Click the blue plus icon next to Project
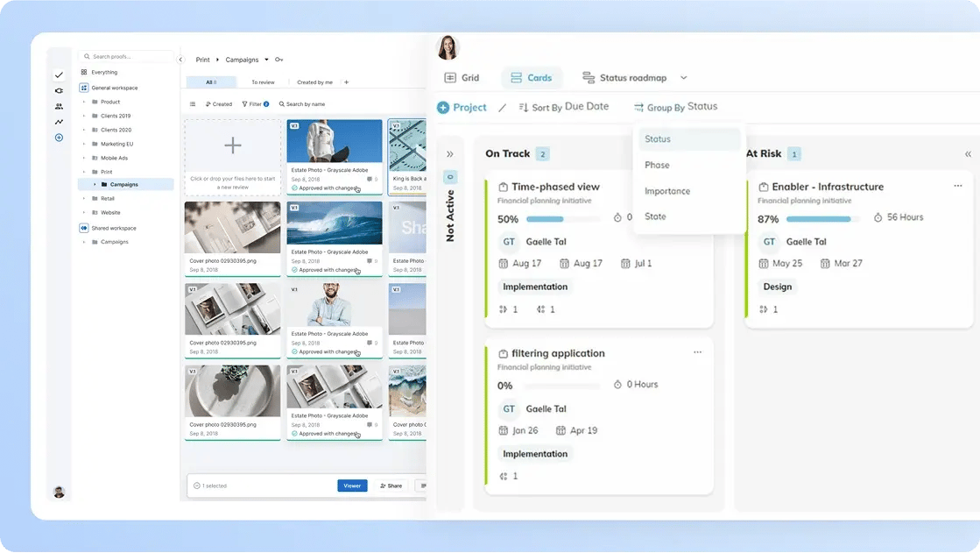Image resolution: width=980 pixels, height=553 pixels. point(443,108)
